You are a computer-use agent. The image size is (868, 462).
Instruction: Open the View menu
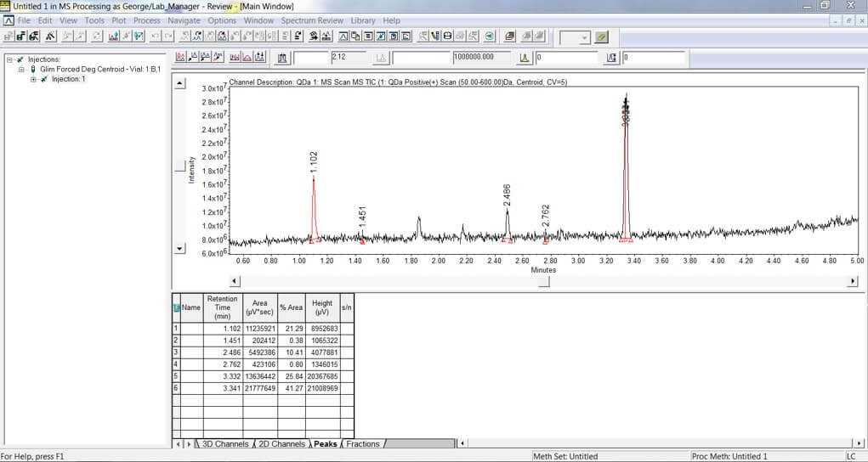69,20
